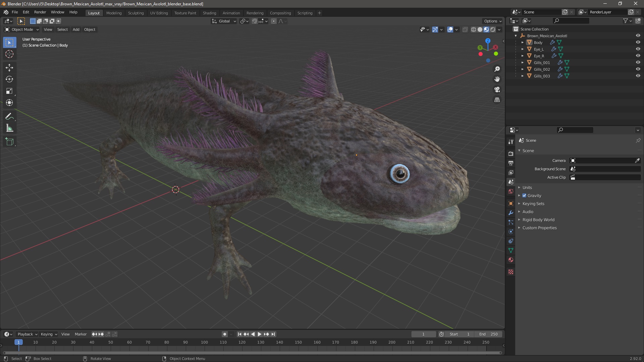
Task: Select the Cursor tool
Action: point(9,54)
